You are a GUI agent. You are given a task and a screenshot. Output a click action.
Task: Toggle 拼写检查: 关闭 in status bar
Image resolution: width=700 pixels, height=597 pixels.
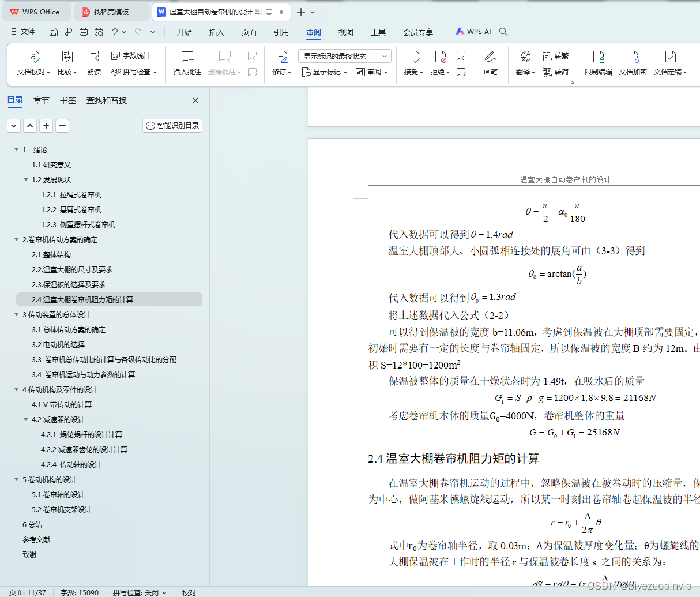(140, 592)
